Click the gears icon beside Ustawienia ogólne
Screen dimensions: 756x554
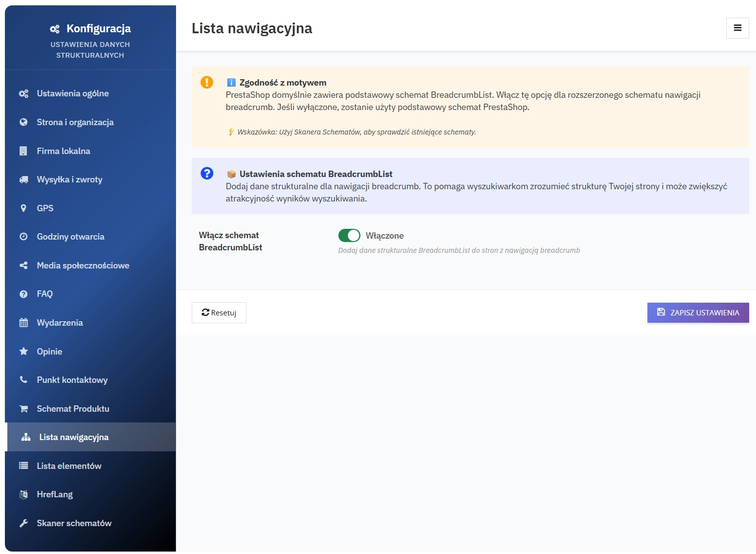[x=23, y=94]
